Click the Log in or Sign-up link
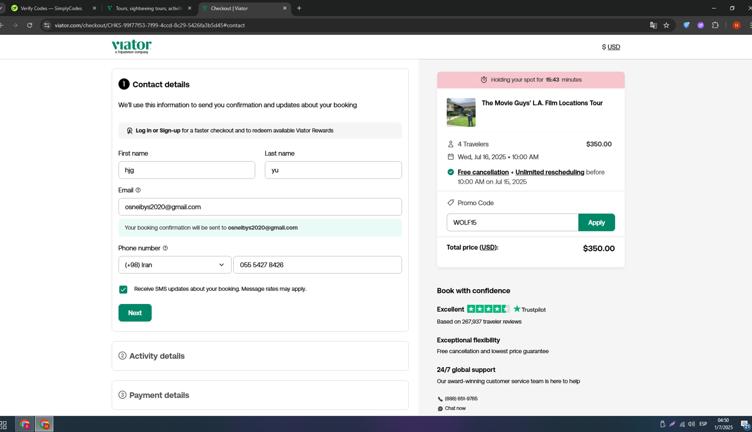This screenshot has height=432, width=752. point(158,130)
